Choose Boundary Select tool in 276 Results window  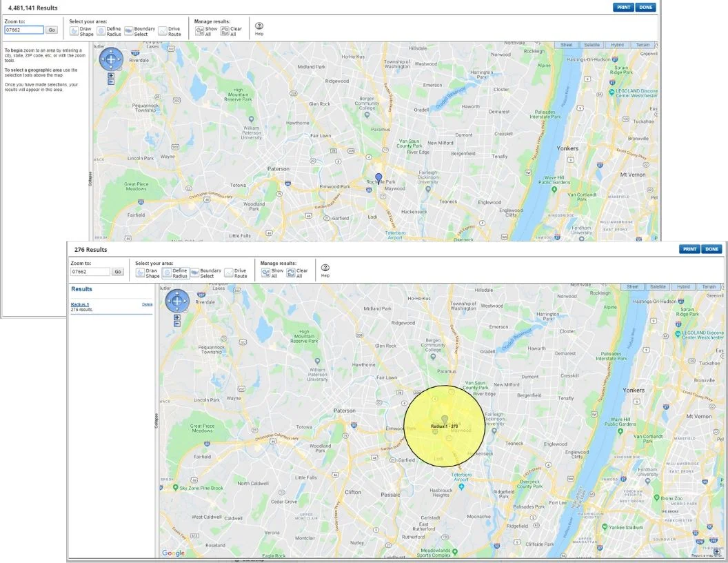point(205,273)
